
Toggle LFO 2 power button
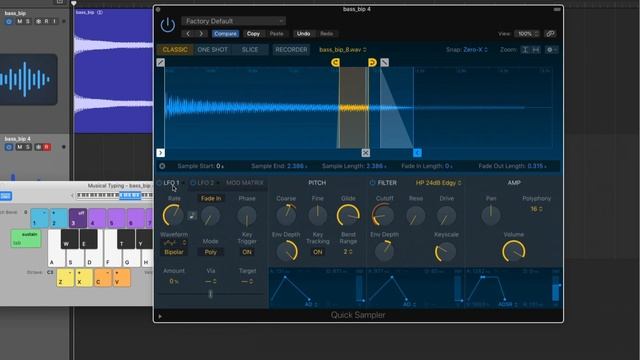(193, 183)
